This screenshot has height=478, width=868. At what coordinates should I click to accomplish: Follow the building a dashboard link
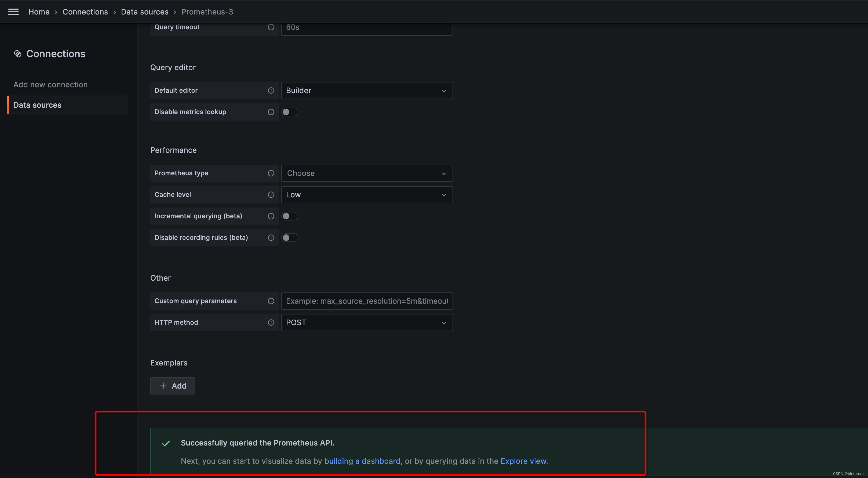pyautogui.click(x=362, y=461)
